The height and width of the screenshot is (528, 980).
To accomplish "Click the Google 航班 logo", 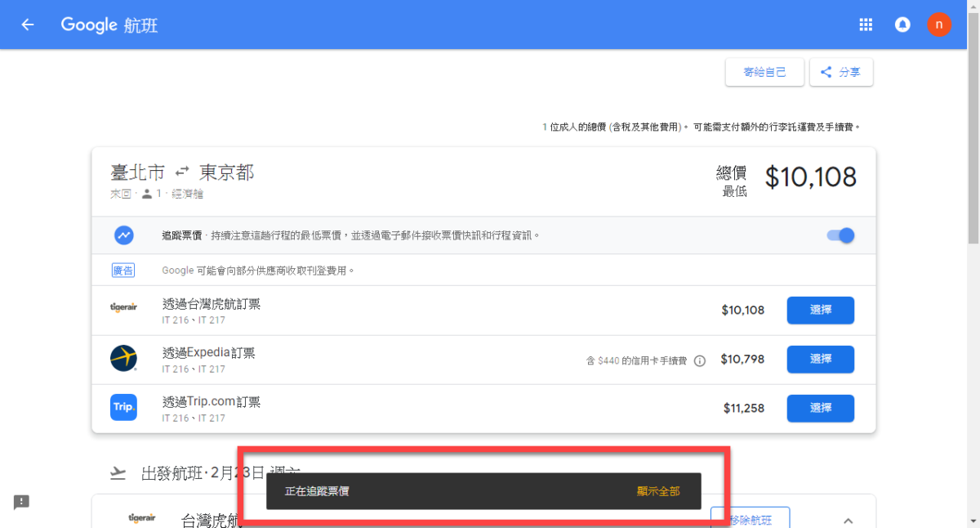I will pyautogui.click(x=109, y=25).
